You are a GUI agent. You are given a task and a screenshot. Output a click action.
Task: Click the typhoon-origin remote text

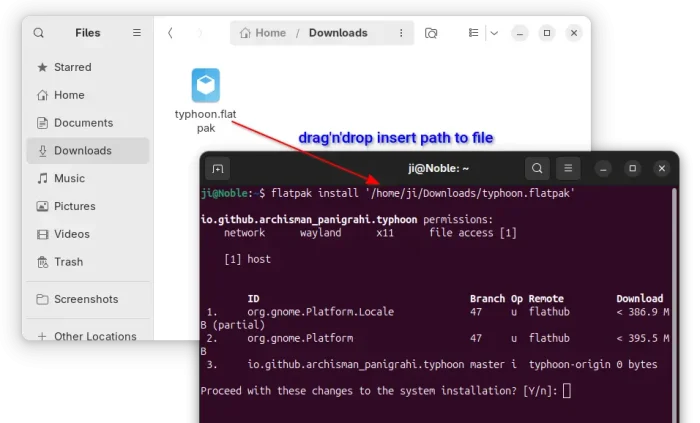pyautogui.click(x=570, y=365)
